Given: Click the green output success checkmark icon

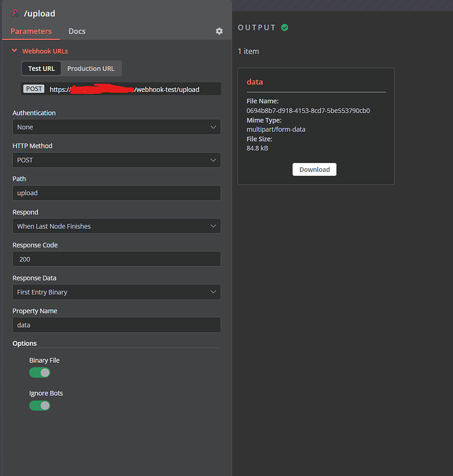Looking at the screenshot, I should point(285,27).
